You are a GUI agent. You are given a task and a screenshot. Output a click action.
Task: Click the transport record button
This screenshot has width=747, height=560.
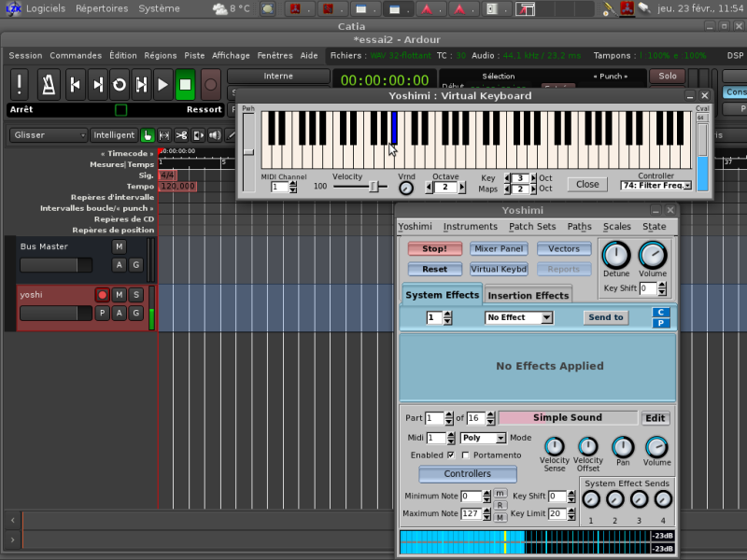(211, 84)
